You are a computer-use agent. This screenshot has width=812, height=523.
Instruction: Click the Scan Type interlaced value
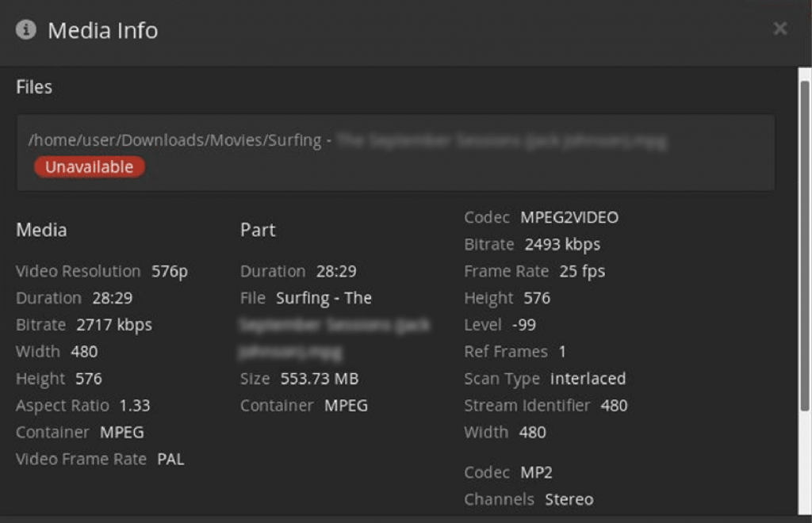(x=588, y=379)
